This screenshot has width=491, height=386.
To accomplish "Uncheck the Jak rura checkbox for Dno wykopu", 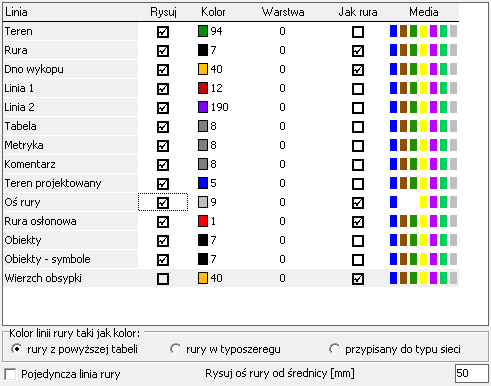I will 358,70.
